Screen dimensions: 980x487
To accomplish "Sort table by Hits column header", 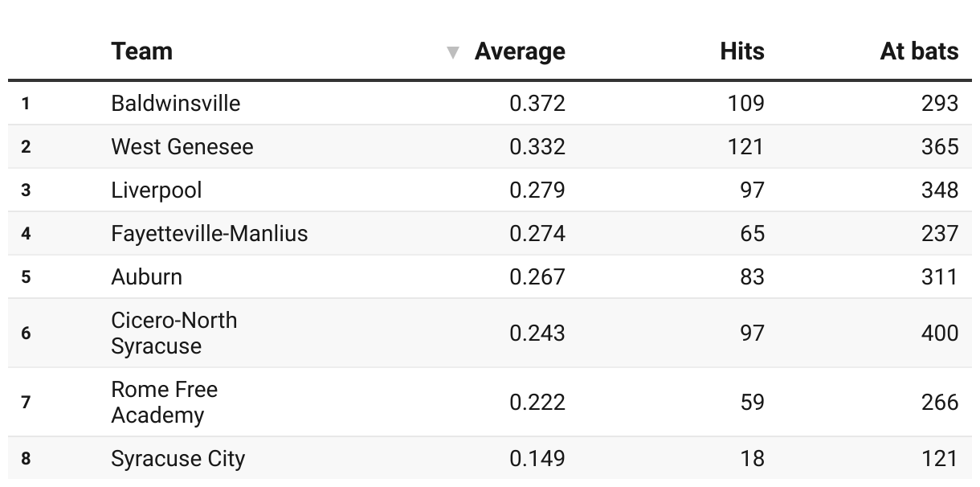I will pos(741,51).
